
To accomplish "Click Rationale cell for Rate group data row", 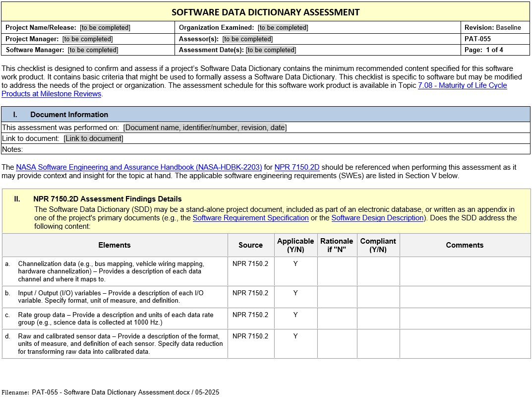I will (337, 318).
